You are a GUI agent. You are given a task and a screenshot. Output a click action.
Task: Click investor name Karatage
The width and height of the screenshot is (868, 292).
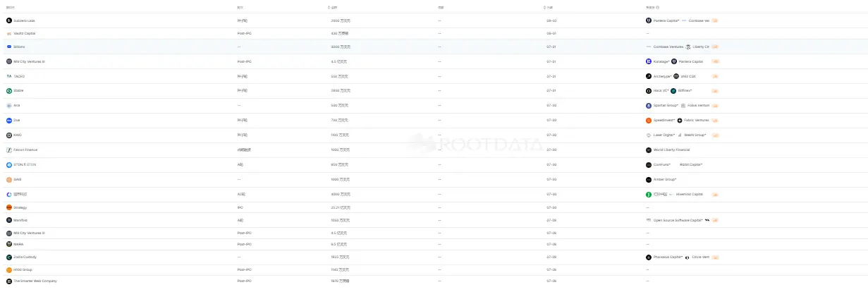click(x=661, y=61)
